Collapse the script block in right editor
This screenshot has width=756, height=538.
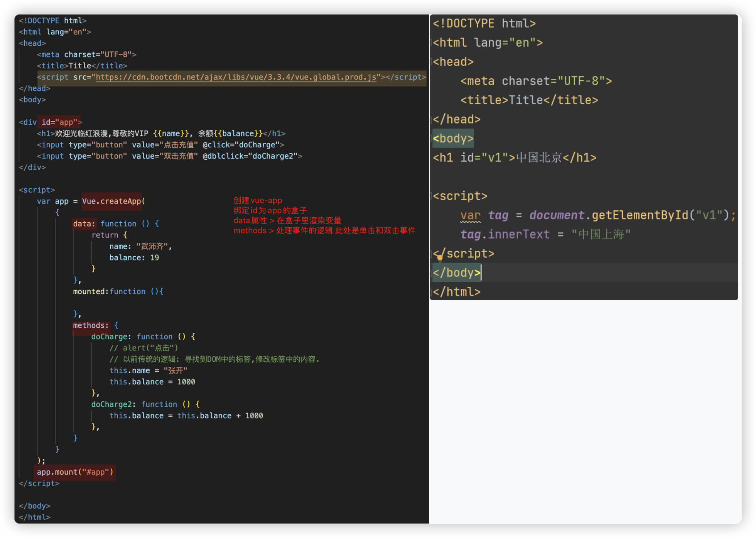pyautogui.click(x=432, y=196)
